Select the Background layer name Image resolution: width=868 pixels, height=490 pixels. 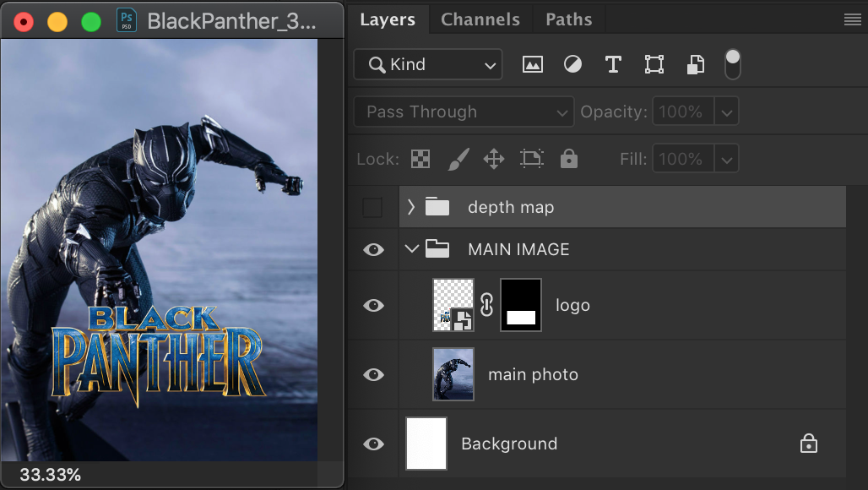(x=509, y=444)
